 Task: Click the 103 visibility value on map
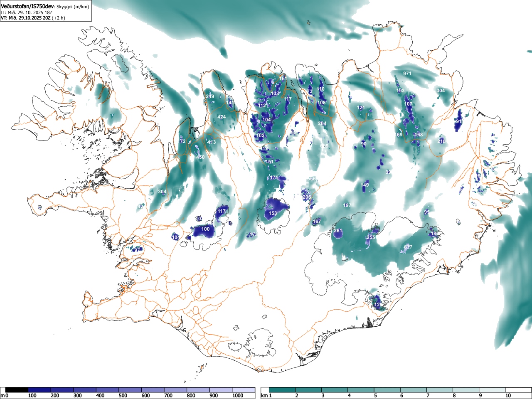click(x=275, y=94)
